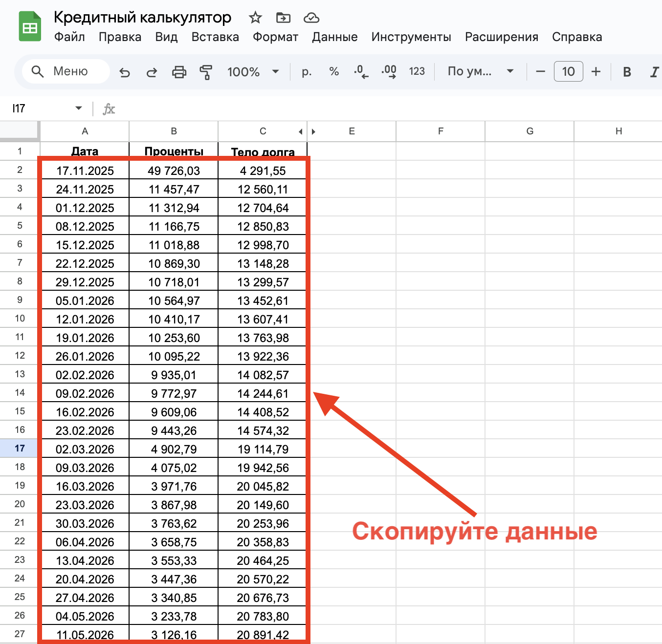Image resolution: width=662 pixels, height=644 pixels.
Task: Click the Меню search button
Action: [66, 71]
